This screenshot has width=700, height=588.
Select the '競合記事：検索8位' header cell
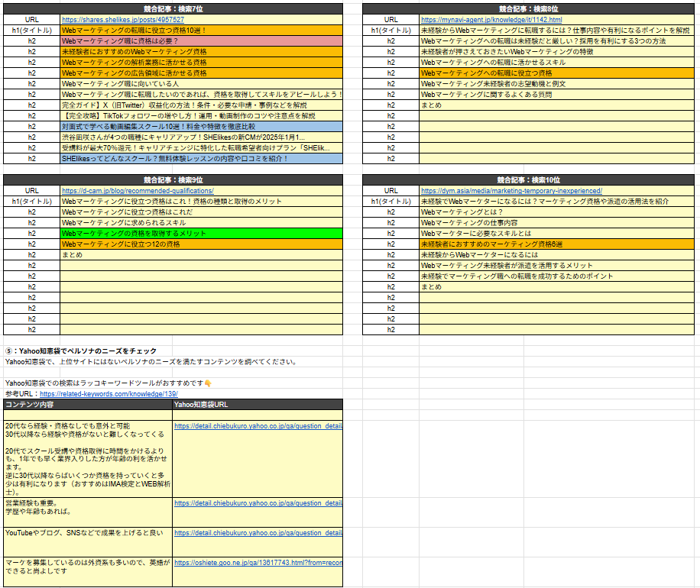[528, 8]
